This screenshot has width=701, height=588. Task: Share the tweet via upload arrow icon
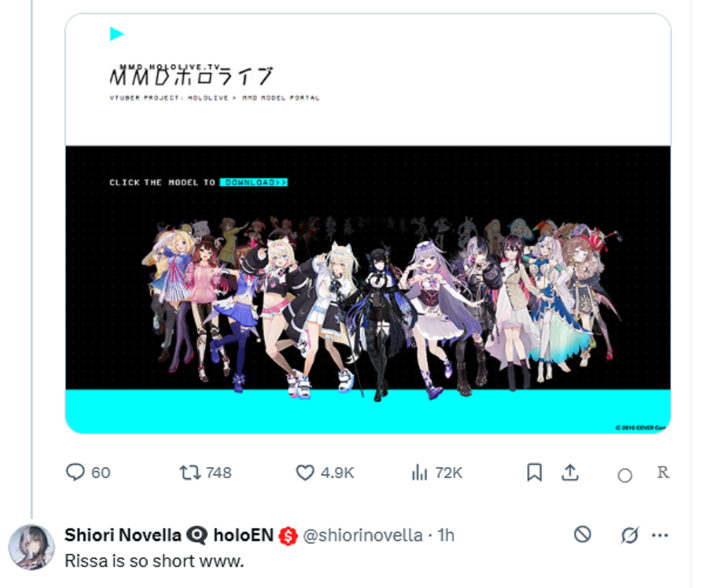pos(570,472)
